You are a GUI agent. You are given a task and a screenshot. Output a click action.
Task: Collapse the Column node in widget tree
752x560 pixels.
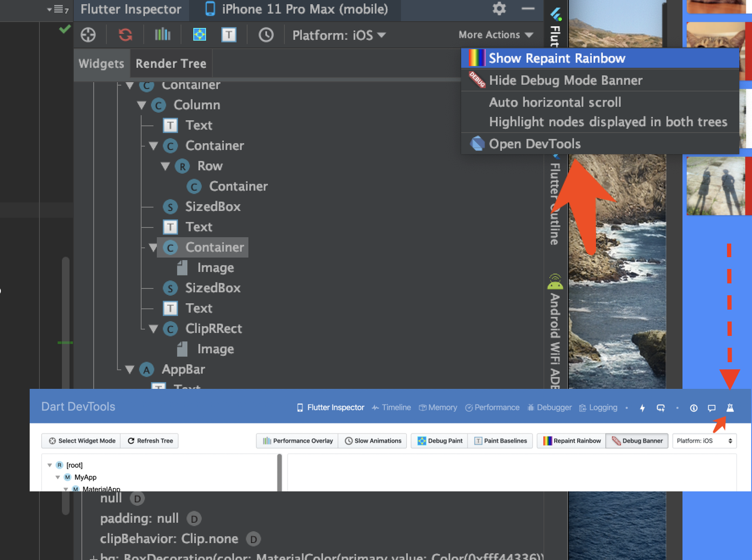(x=142, y=105)
